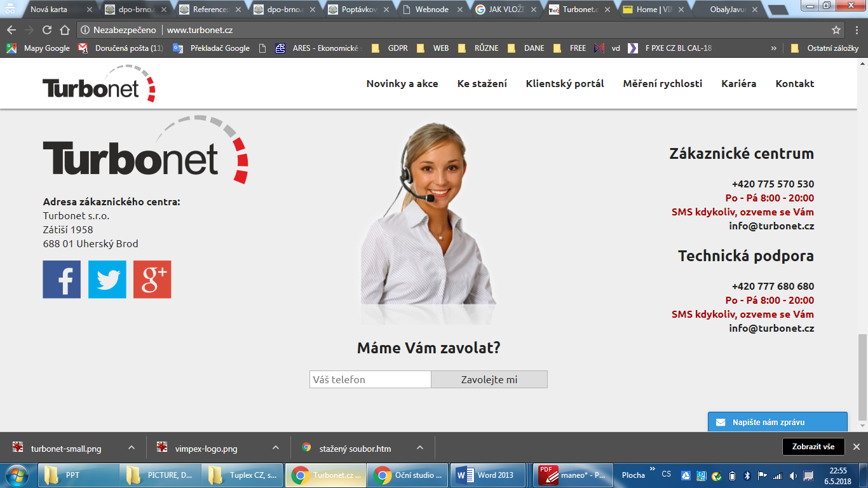Click the Zavolejte mi button
This screenshot has height=488, width=868.
pos(489,379)
